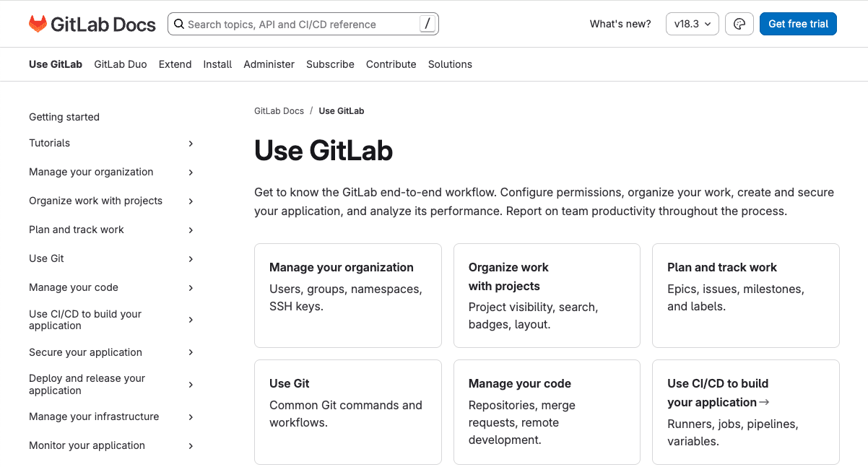
Task: Expand Monitor your application chevron
Action: click(191, 446)
